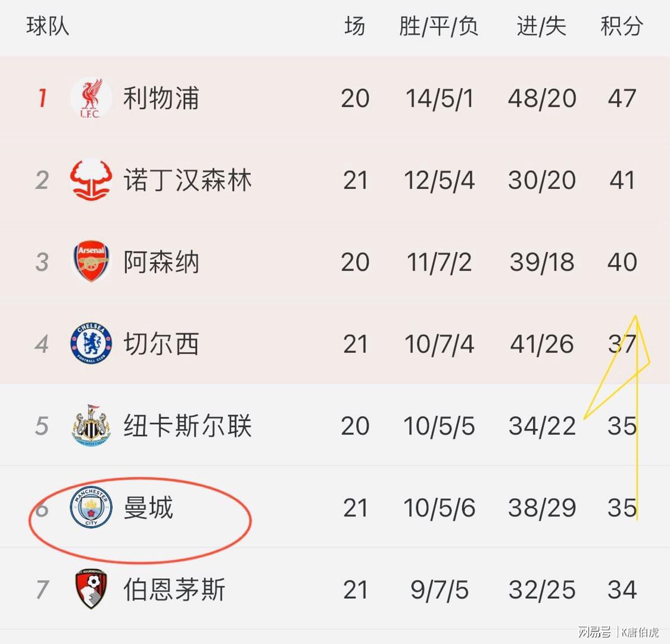Sort by the 胜/平/负 column header
Image resolution: width=670 pixels, height=644 pixels.
(439, 26)
